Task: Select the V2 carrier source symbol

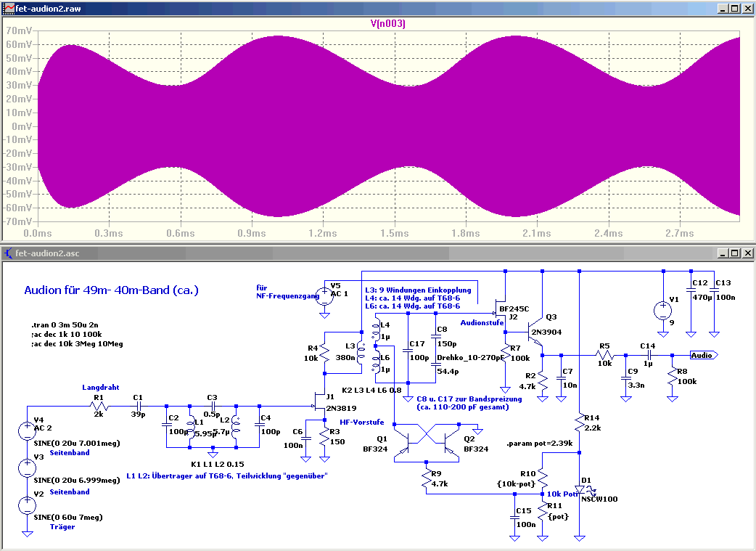Action: 27,505
